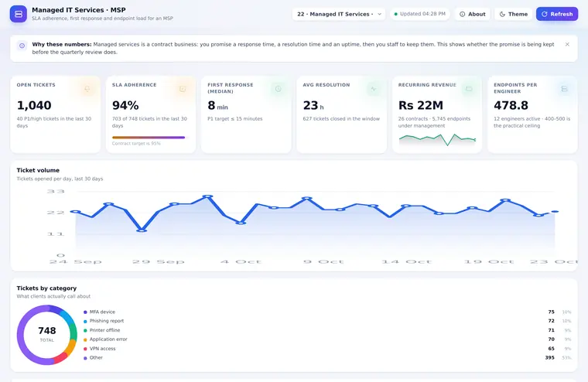Screen dimensions: 588x382
Task: Click the 'Rs 22M' revenue value
Action: (x=421, y=105)
